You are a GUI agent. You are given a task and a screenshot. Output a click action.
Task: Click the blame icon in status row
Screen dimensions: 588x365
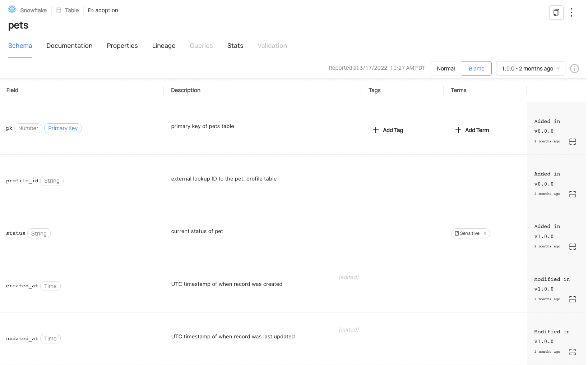pos(573,247)
